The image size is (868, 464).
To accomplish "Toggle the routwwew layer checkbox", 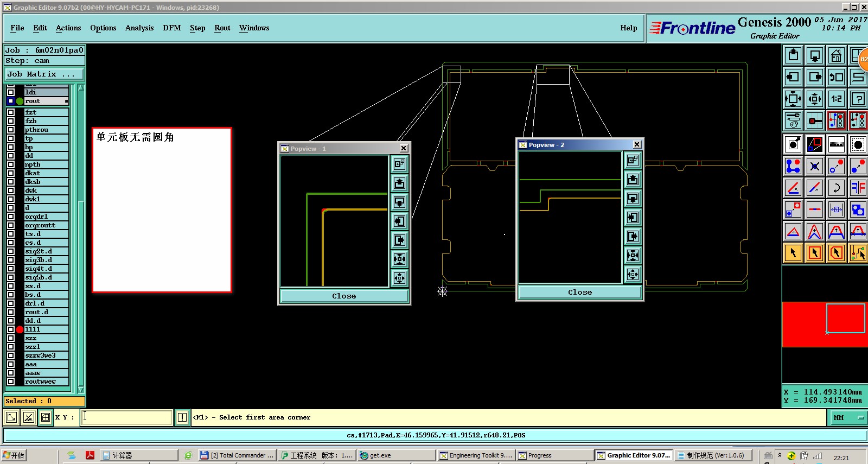I will point(11,382).
